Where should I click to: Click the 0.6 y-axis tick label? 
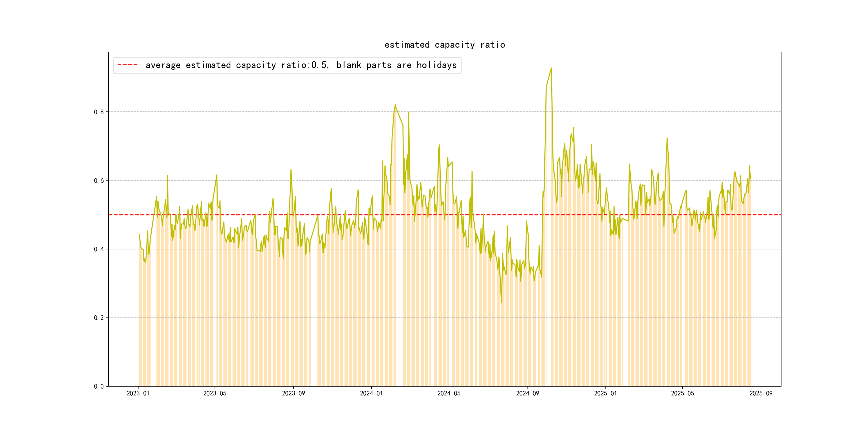[99, 181]
